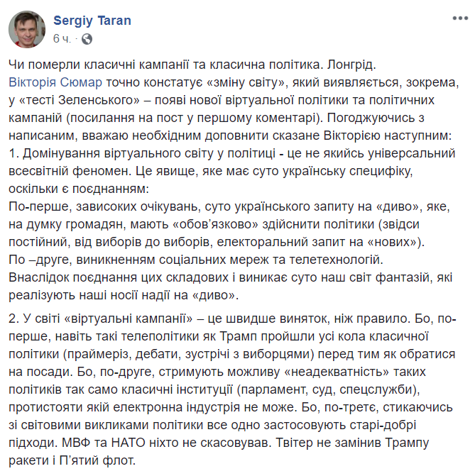Follow the Вікторія Сюмар tagged profile link
The height and width of the screenshot is (476, 475).
coord(55,82)
